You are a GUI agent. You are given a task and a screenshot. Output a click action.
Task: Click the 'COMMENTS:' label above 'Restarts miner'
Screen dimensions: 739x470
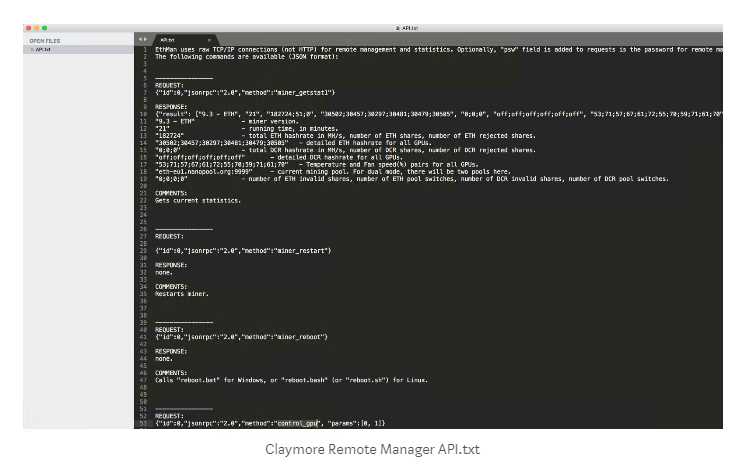(171, 287)
